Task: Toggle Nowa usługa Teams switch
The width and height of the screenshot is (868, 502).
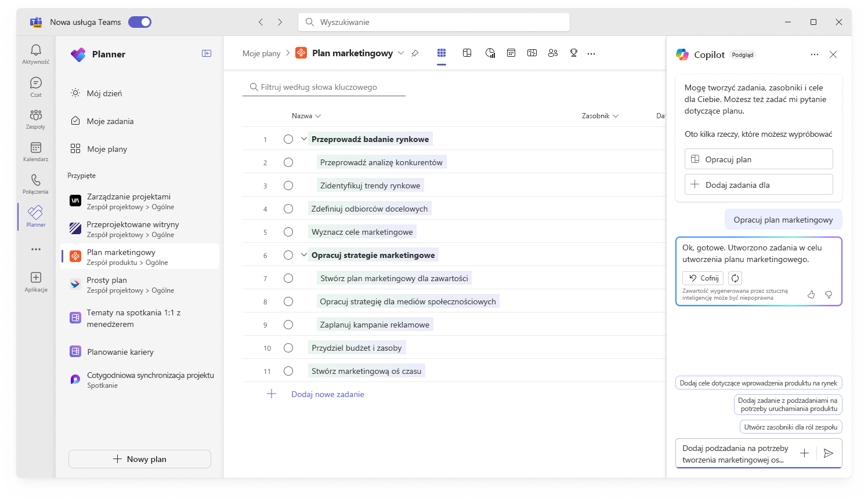Action: 140,22
